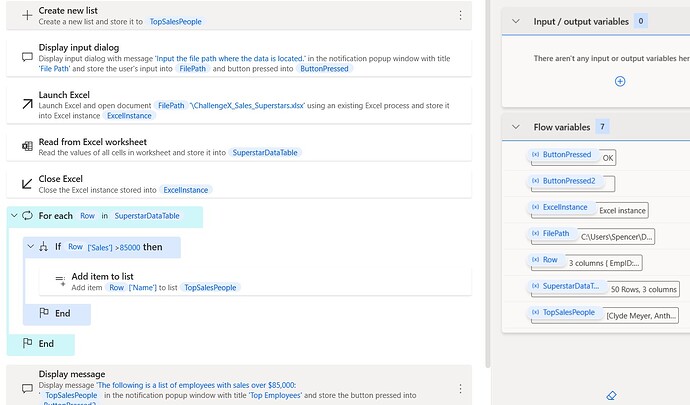Screen dimensions: 690x405
Task: Click FilePath variable in Display input dialog action
Action: point(193,69)
